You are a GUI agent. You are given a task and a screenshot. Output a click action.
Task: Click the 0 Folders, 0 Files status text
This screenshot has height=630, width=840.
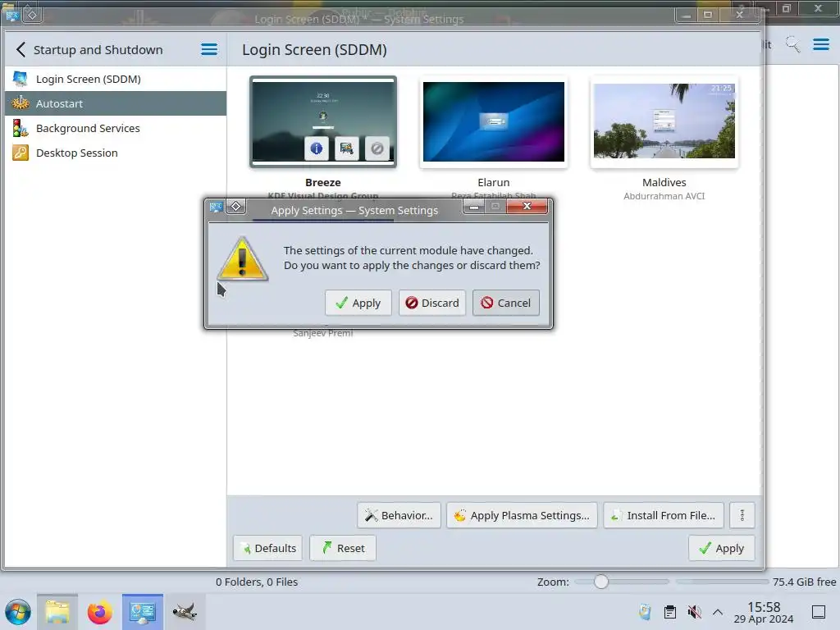[x=257, y=582]
